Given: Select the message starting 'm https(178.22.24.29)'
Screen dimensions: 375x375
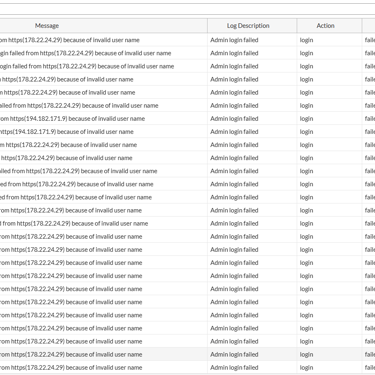Looking at the screenshot, I should click(68, 145).
